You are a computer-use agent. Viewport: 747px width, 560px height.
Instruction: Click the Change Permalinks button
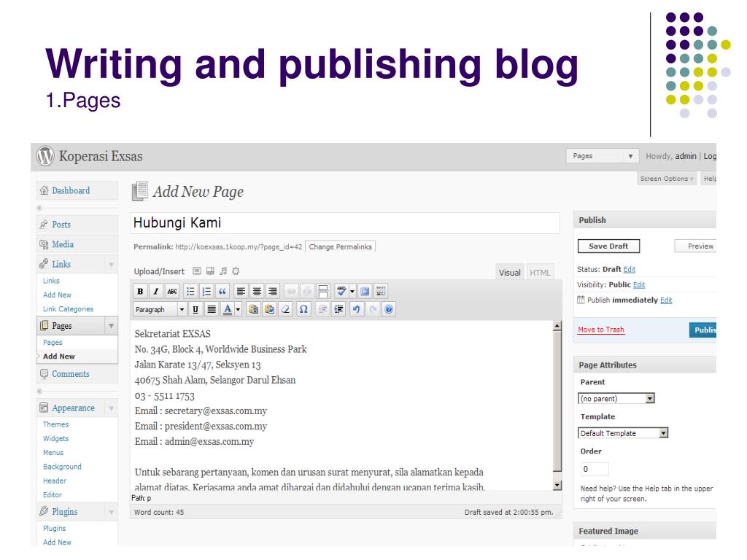[340, 246]
